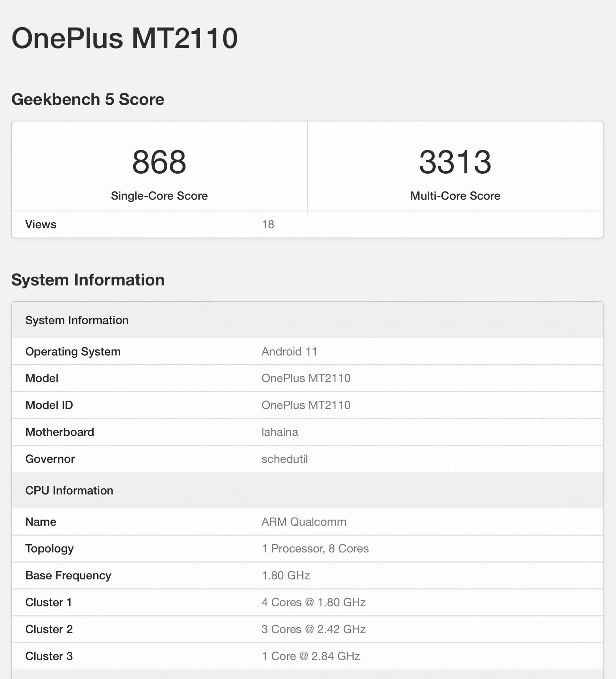Click the Model row label
Screen dimensions: 616x679
[x=42, y=378]
